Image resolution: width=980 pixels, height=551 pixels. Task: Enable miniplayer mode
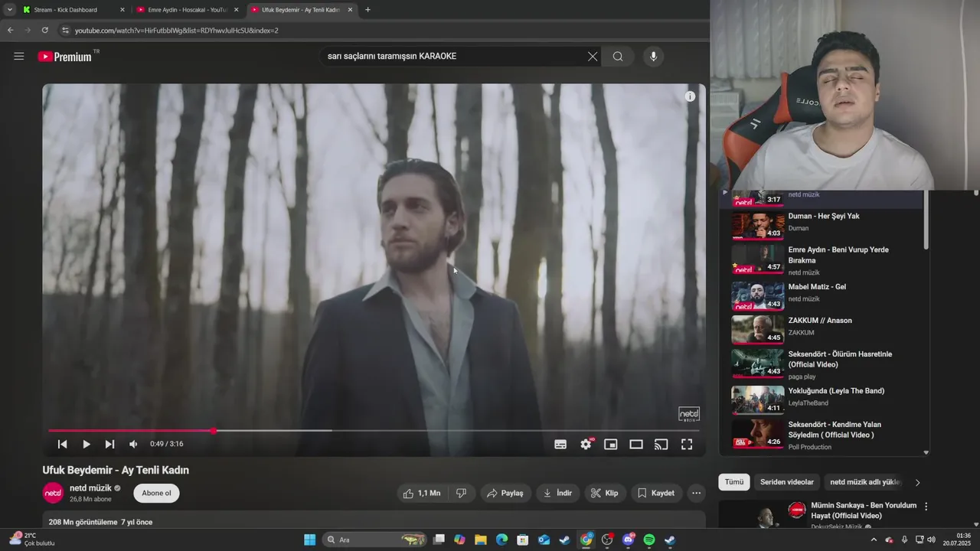(611, 444)
